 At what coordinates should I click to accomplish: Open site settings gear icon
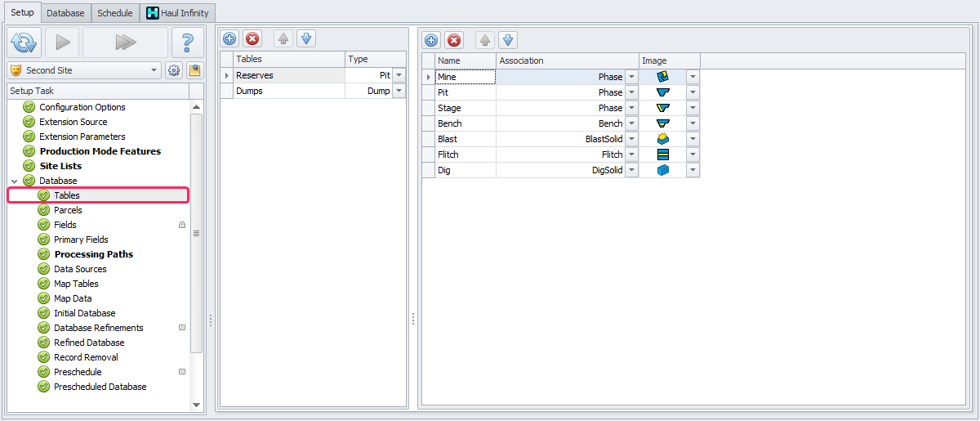[174, 70]
